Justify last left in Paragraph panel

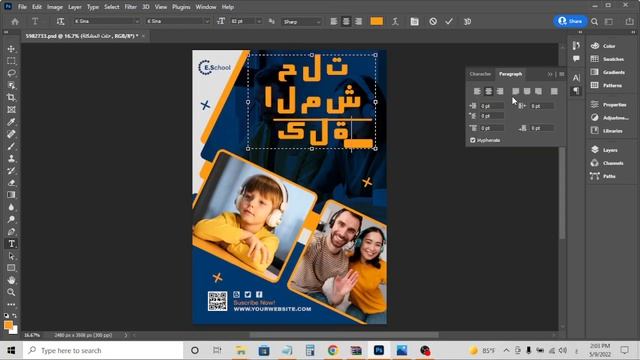[x=516, y=91]
